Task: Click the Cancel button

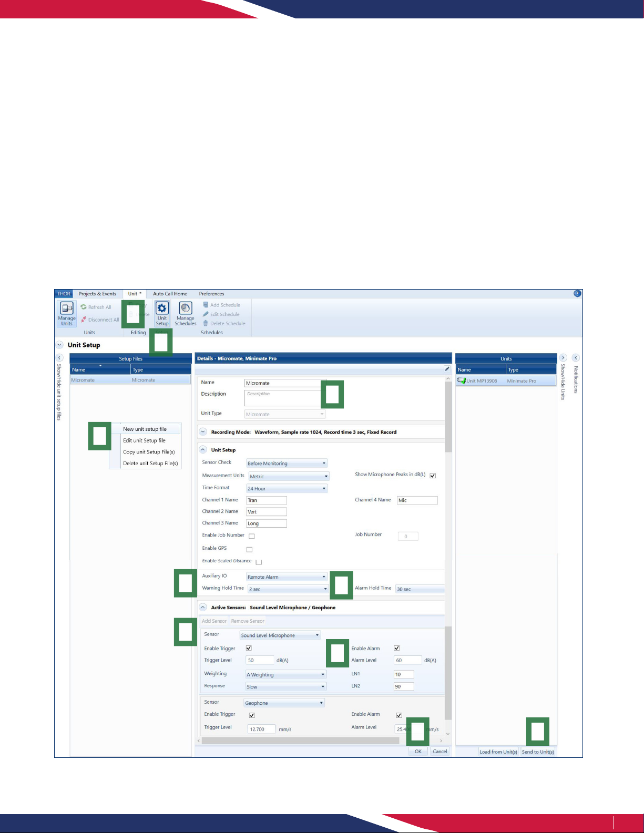Action: point(439,752)
